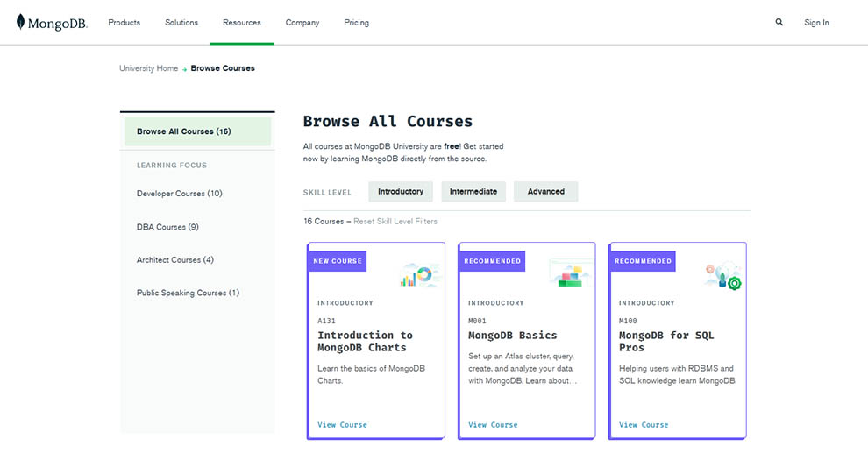Click the Browse All Courses heading
This screenshot has height=453, width=868.
(x=388, y=121)
